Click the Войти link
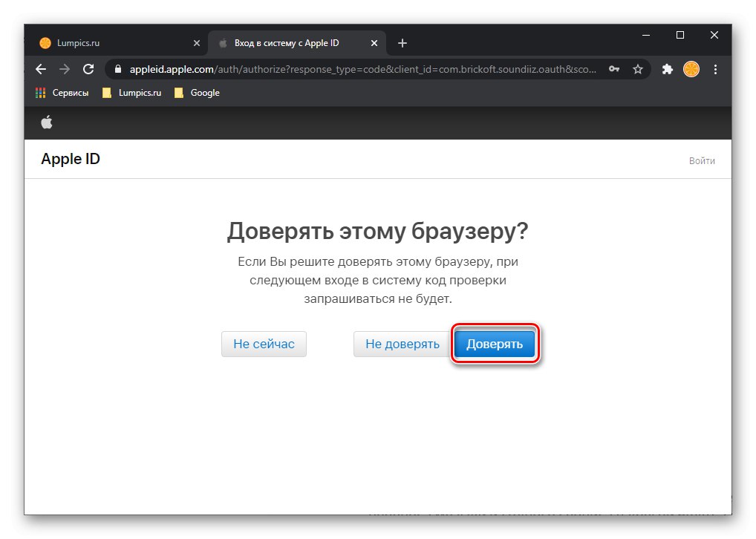 702,161
